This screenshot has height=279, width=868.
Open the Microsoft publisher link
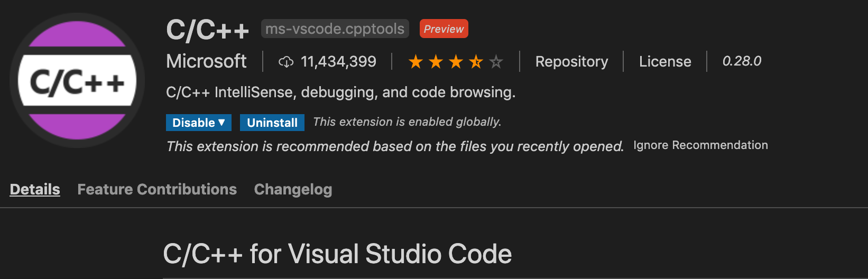click(206, 61)
